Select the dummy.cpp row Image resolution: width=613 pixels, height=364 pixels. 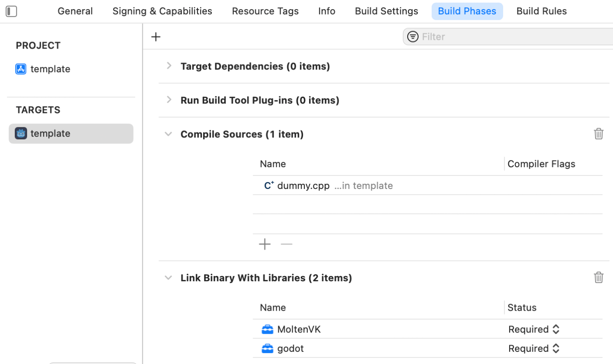pyautogui.click(x=427, y=185)
